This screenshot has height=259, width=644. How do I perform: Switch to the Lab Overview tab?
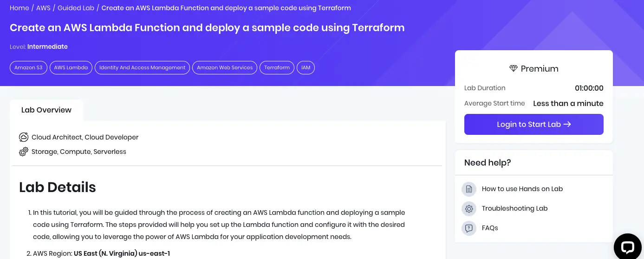pos(46,110)
